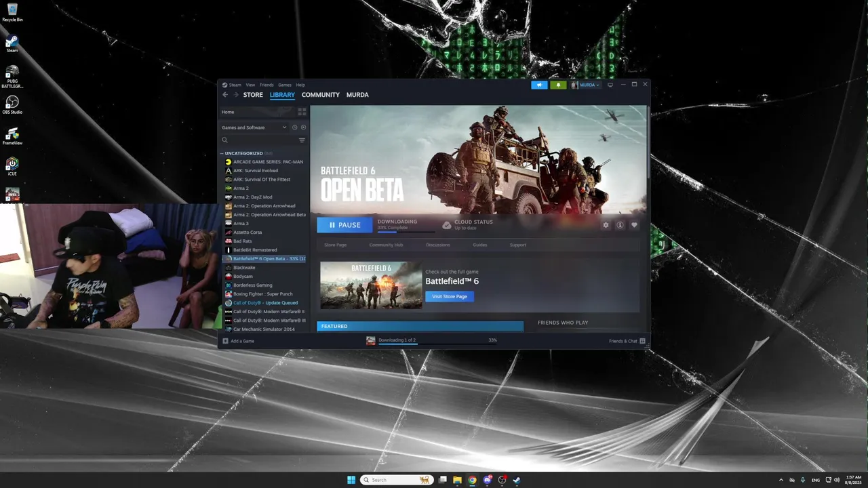
Task: Open the library advanced filter options
Action: (302, 140)
